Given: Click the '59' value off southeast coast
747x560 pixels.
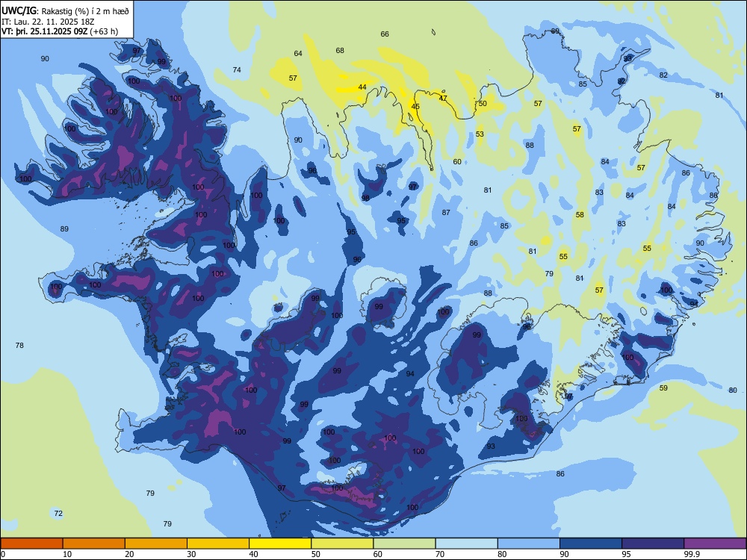Looking at the screenshot, I should [x=663, y=388].
